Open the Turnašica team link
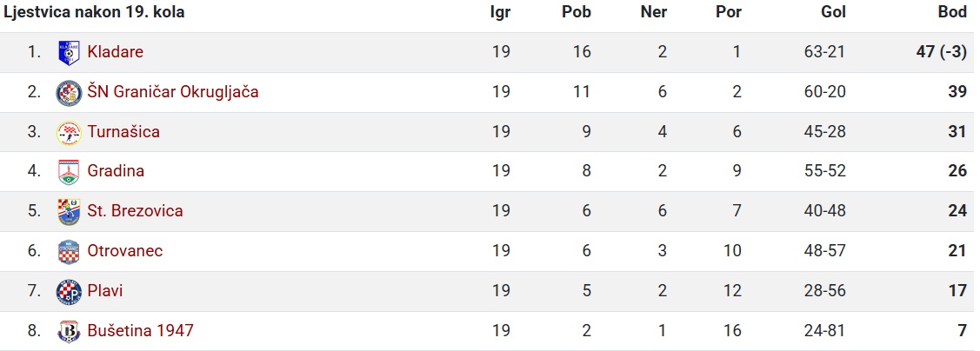The image size is (980, 351). click(x=123, y=132)
